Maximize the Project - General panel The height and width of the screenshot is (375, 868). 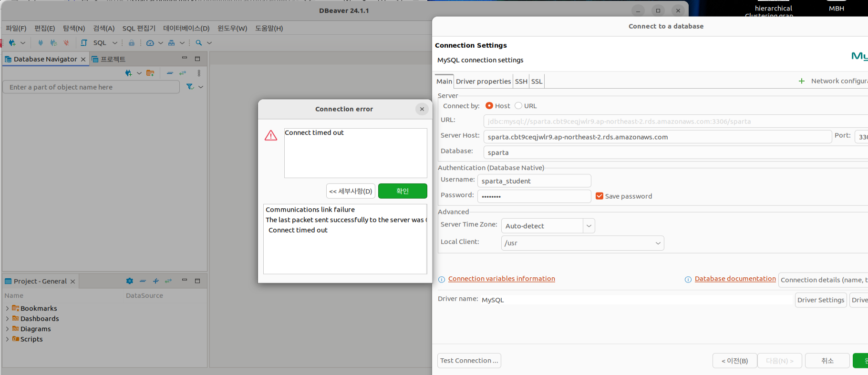(x=197, y=281)
